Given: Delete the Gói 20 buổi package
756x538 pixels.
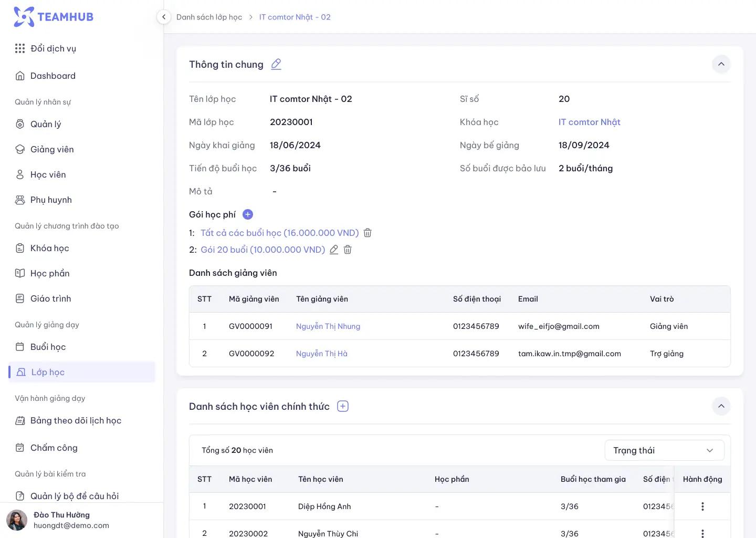Looking at the screenshot, I should 348,250.
